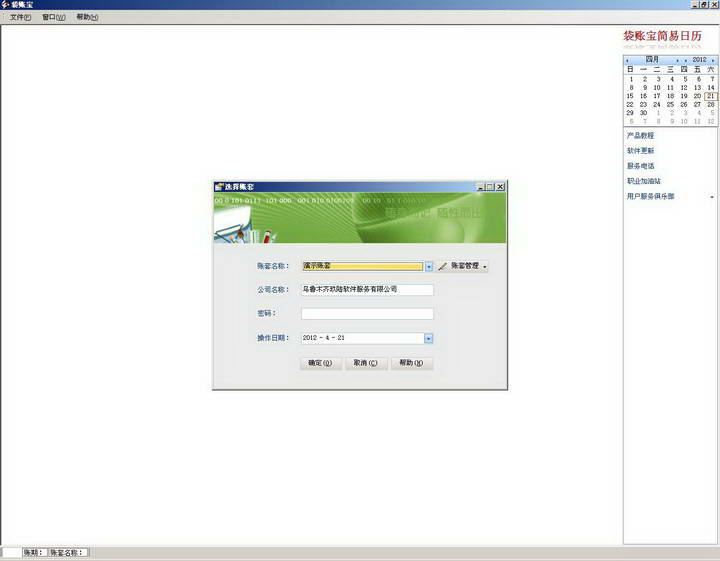The width and height of the screenshot is (720, 561).
Task: Click the 选择账套 dialog title bar icon
Action: coord(218,187)
